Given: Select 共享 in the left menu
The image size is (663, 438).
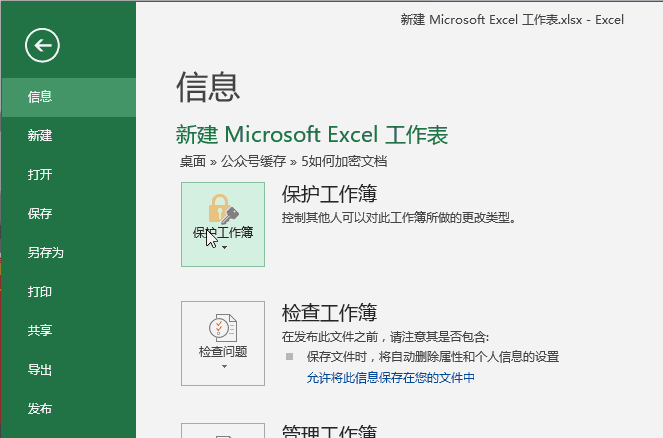Looking at the screenshot, I should pyautogui.click(x=68, y=330).
